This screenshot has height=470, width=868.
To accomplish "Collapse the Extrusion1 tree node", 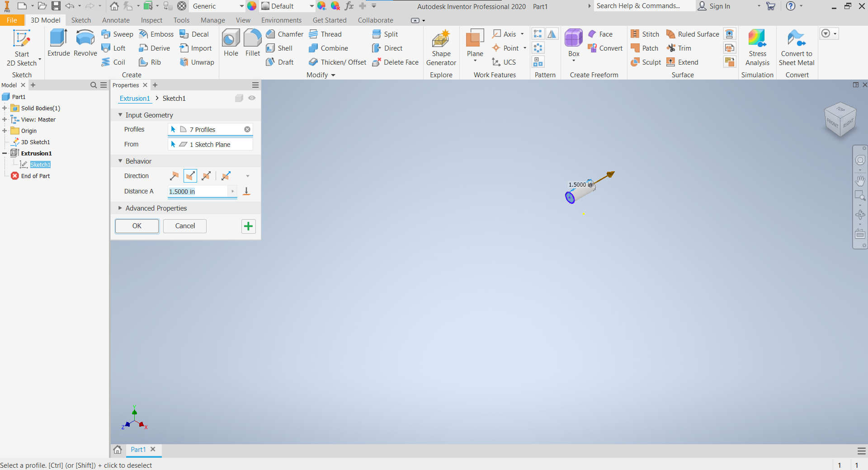I will tap(5, 153).
